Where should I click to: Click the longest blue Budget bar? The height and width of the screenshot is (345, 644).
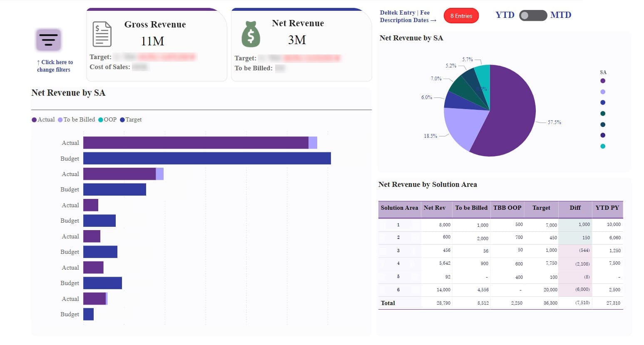[x=207, y=158]
